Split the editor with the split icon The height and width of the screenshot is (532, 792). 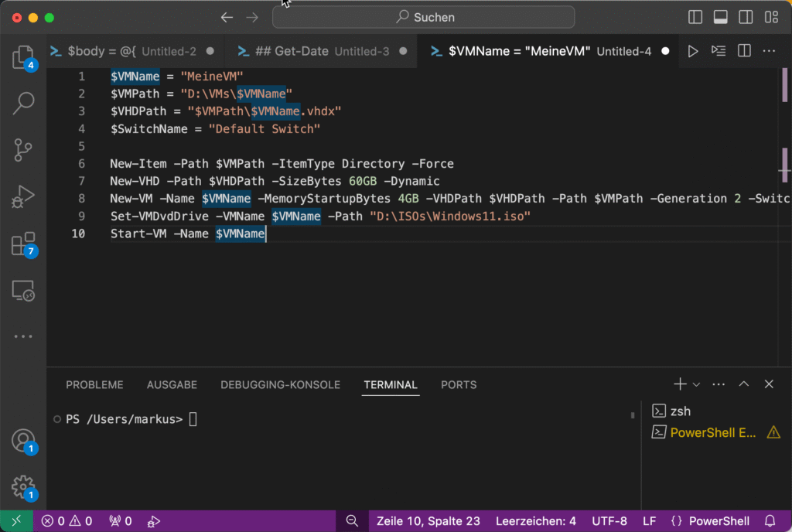[x=743, y=50]
